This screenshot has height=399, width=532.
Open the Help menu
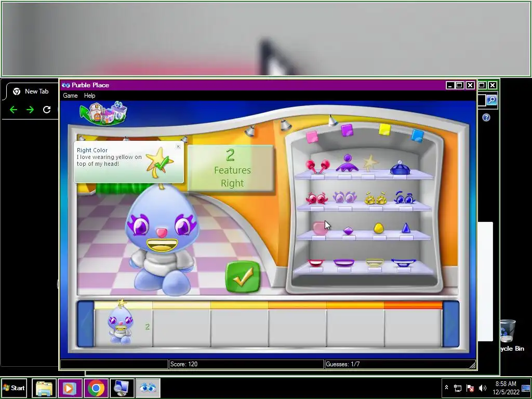pos(89,96)
